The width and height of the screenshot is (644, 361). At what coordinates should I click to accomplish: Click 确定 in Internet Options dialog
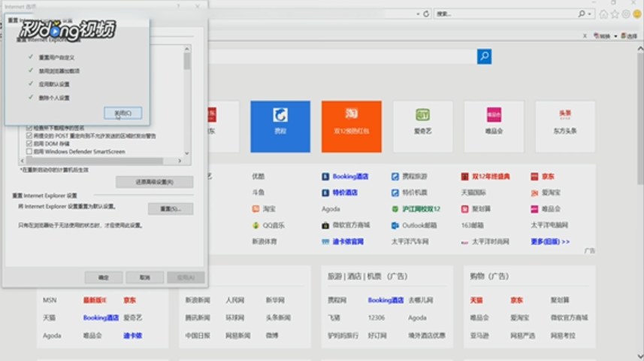click(x=104, y=278)
